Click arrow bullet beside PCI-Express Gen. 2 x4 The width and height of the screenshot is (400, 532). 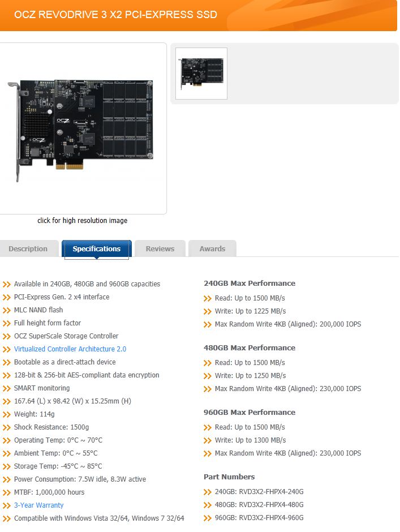coord(6,298)
